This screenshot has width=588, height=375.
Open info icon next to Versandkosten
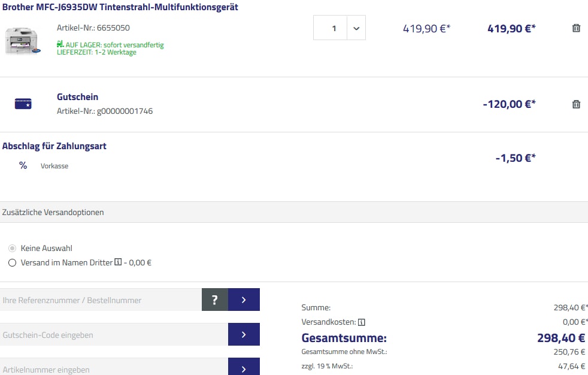click(361, 322)
